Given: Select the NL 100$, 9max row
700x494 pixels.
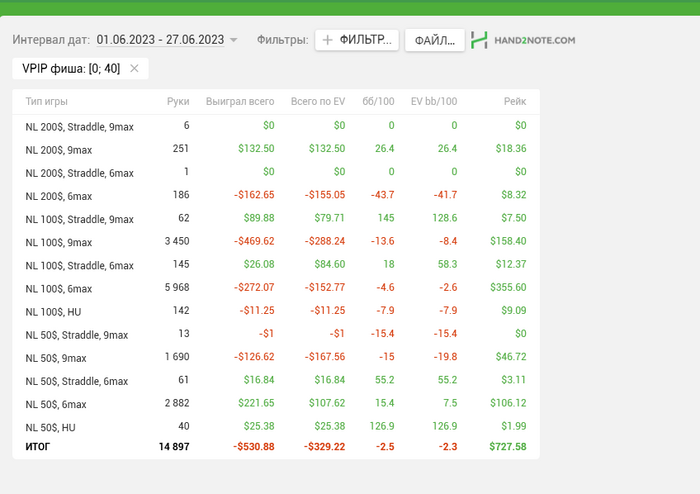Looking at the screenshot, I should 276,242.
